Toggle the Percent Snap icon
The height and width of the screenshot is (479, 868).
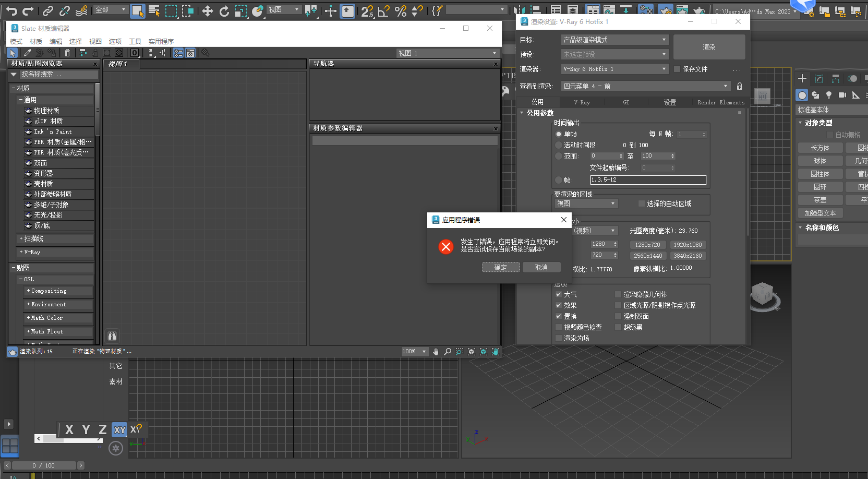401,11
